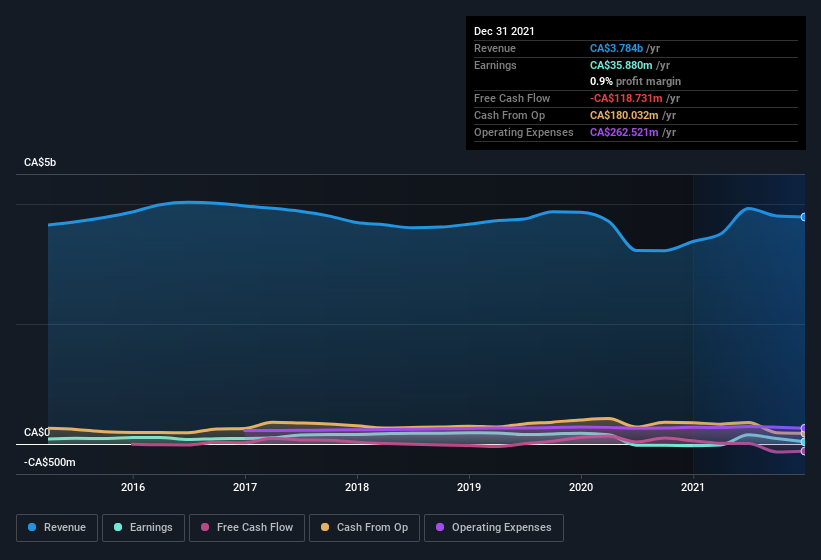
Task: Click the 2021 x-axis label
Action: click(693, 487)
